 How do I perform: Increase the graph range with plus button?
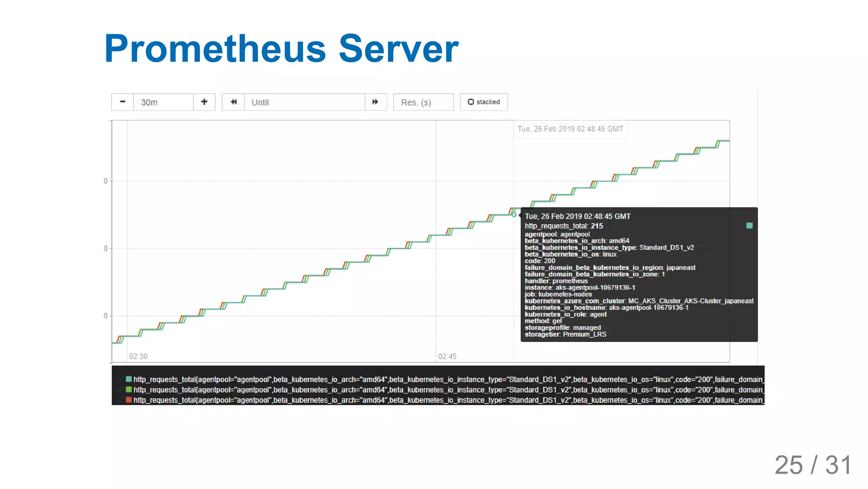[x=204, y=102]
